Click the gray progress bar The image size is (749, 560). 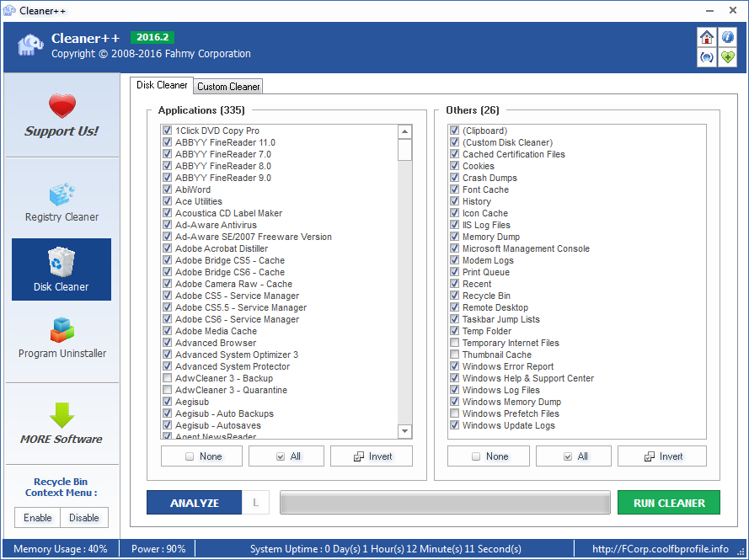tap(445, 503)
